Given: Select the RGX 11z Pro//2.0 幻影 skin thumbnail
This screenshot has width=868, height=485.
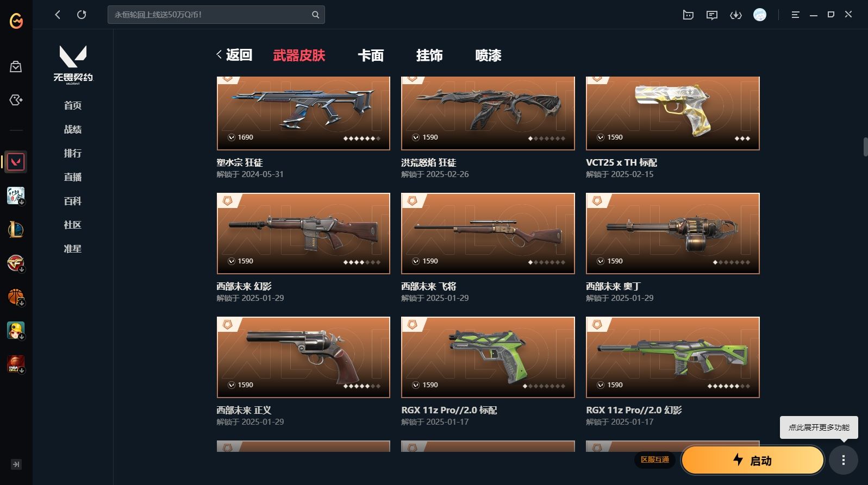Looking at the screenshot, I should coord(673,357).
